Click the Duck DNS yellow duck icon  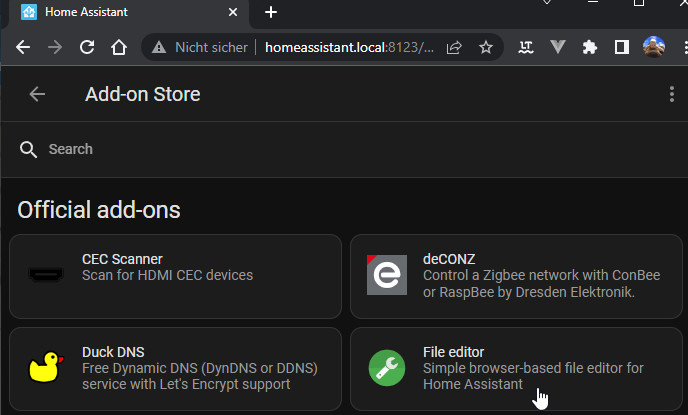click(x=46, y=368)
